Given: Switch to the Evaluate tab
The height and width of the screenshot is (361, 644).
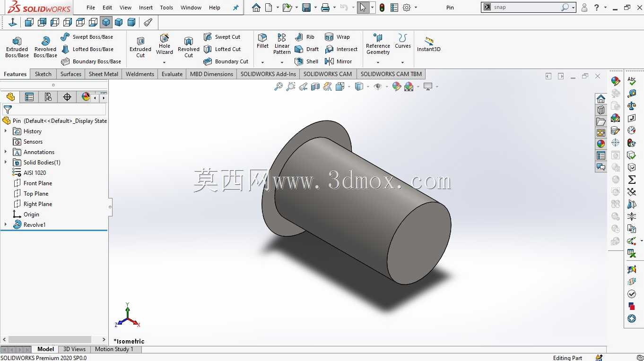Looking at the screenshot, I should (172, 74).
